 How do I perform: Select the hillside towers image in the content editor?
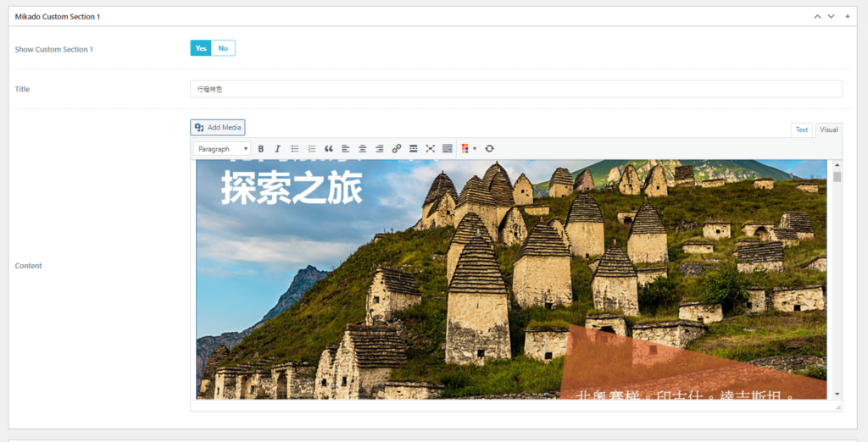[511, 279]
